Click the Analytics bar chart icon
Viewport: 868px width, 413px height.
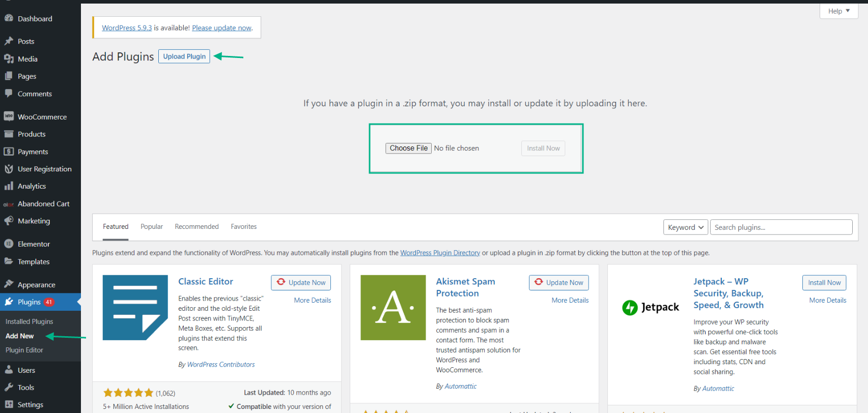point(9,186)
